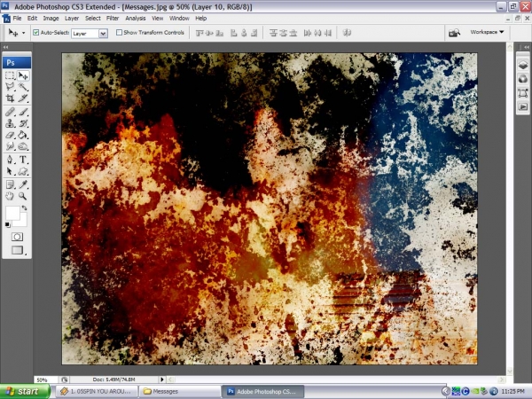This screenshot has width=532, height=399.
Task: Open the Filter menu
Action: [x=113, y=19]
